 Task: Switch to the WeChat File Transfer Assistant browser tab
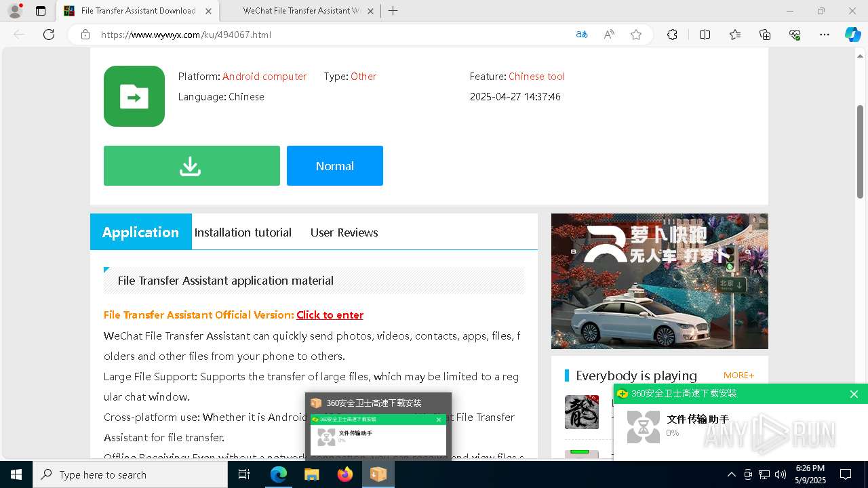point(302,11)
